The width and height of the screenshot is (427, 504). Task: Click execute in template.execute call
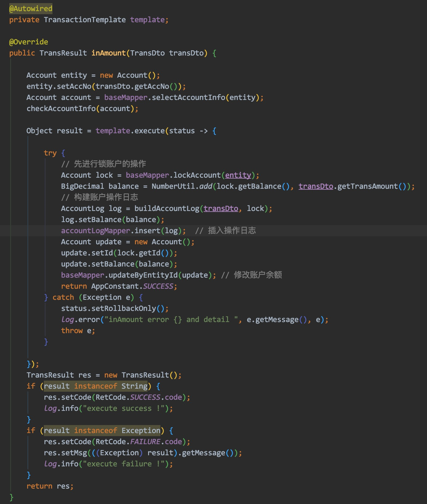(x=150, y=131)
